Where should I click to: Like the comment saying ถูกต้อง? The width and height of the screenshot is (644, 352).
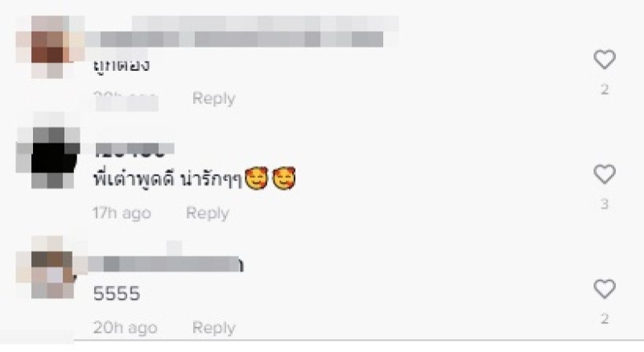coord(605,60)
